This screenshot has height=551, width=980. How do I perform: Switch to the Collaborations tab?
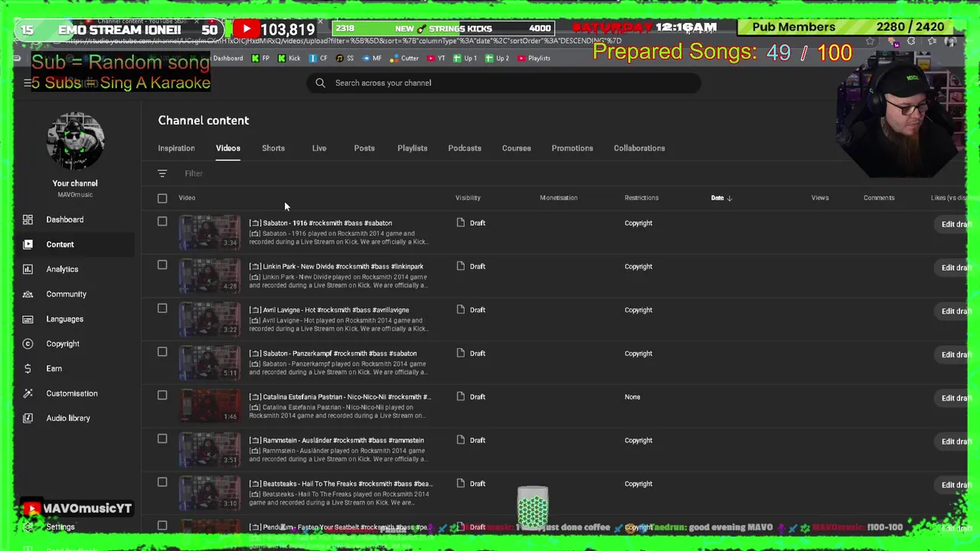pos(639,148)
